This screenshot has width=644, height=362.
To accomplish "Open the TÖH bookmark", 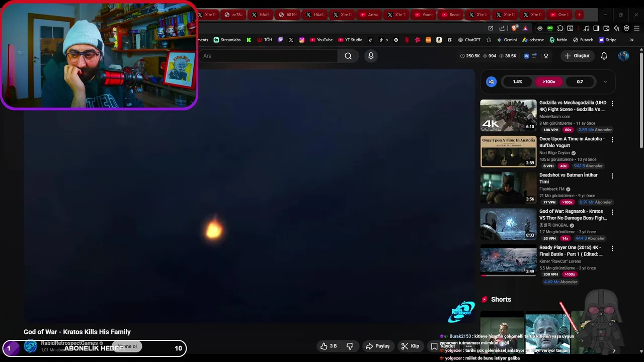I will click(x=265, y=40).
